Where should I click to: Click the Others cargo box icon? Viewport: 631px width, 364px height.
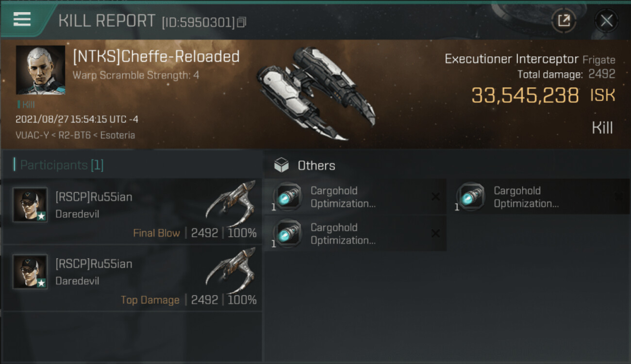coord(282,165)
